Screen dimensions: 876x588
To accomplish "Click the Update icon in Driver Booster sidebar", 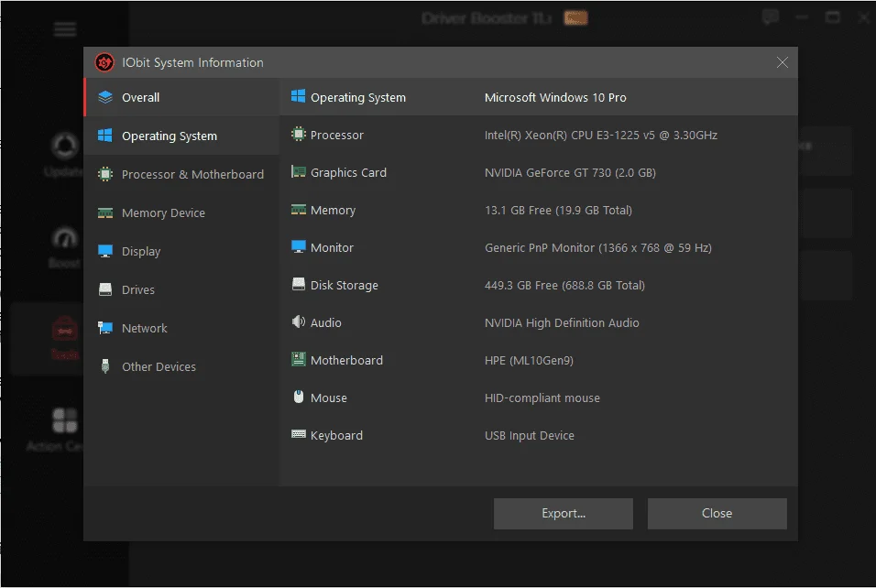I will (x=65, y=147).
